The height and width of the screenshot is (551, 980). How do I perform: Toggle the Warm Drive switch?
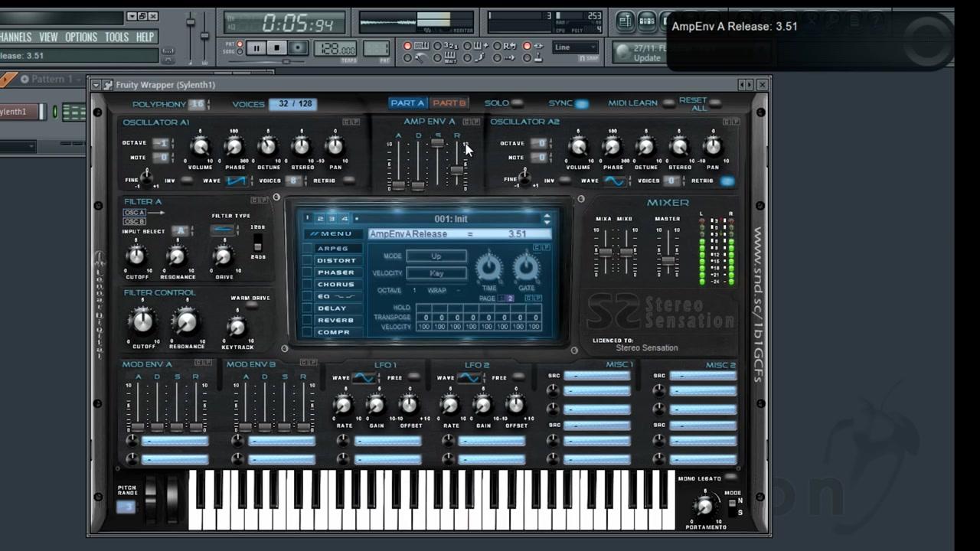coord(251,305)
